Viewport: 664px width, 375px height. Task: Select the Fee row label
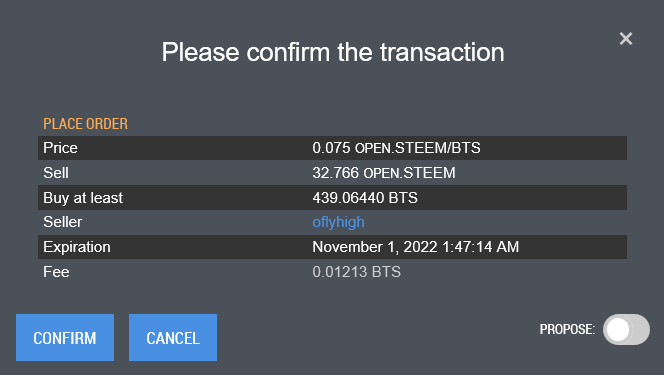point(56,272)
